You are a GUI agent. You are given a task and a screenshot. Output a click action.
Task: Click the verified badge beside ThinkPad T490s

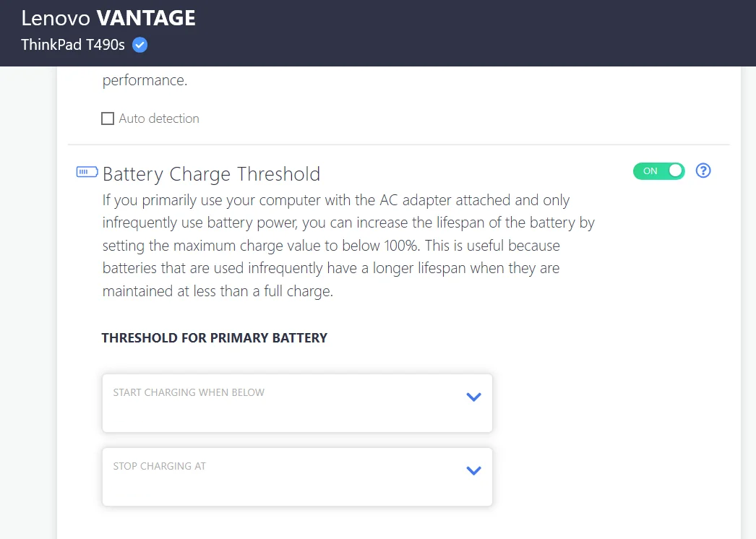140,45
